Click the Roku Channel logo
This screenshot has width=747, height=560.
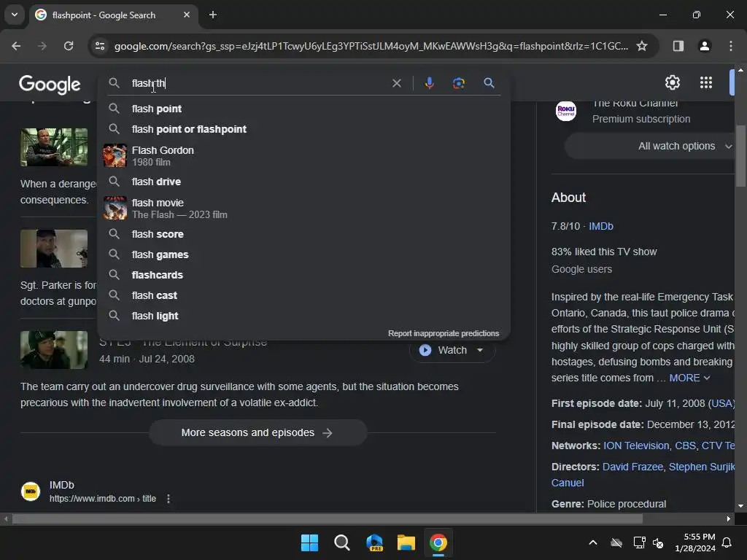pos(566,111)
